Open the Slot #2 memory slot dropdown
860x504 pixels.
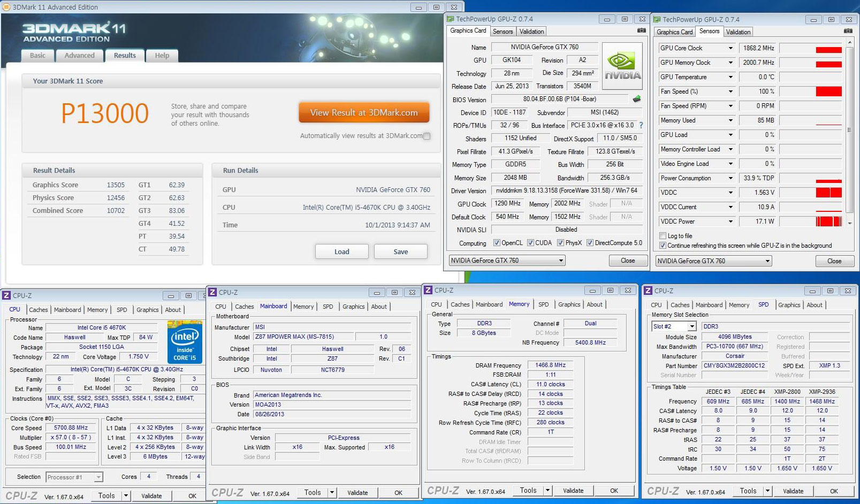click(691, 326)
